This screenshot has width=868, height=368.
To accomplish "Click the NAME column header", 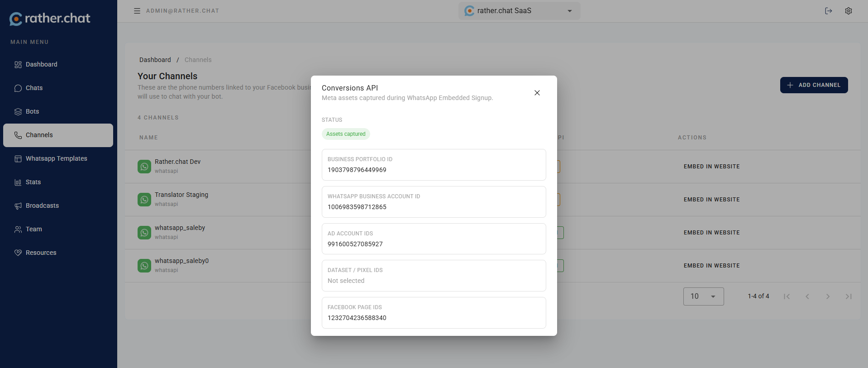I will 148,138.
